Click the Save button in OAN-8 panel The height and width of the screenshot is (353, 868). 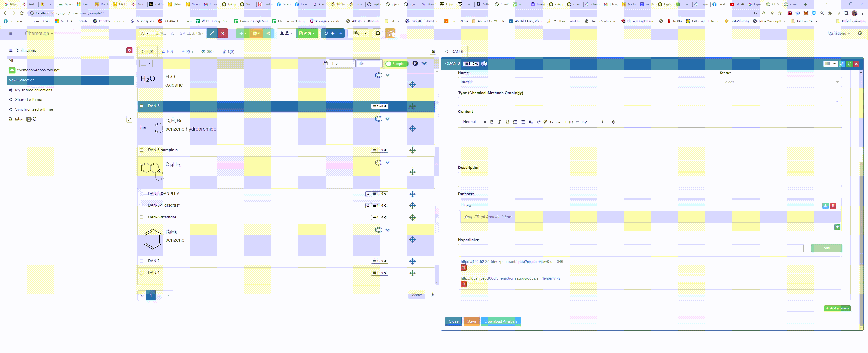[x=472, y=321]
